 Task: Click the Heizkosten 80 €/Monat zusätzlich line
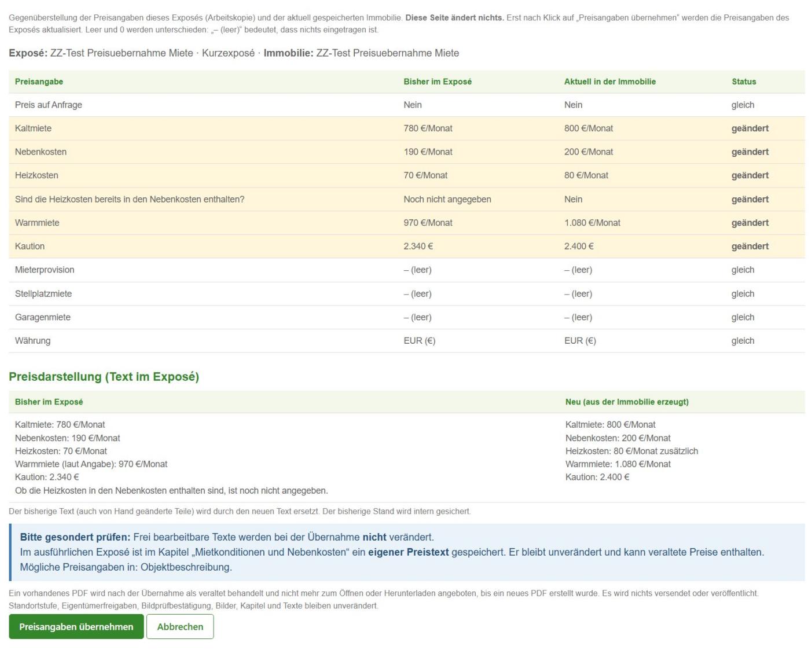click(631, 451)
